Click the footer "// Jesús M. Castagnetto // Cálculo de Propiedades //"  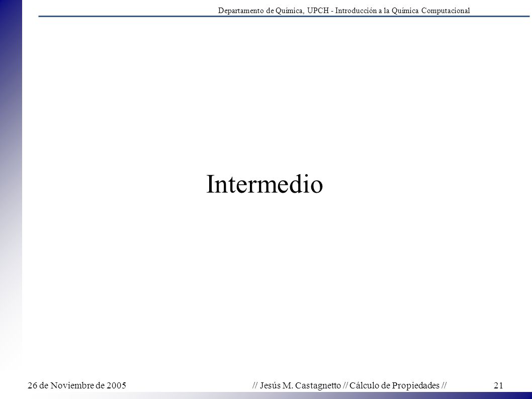point(349,385)
